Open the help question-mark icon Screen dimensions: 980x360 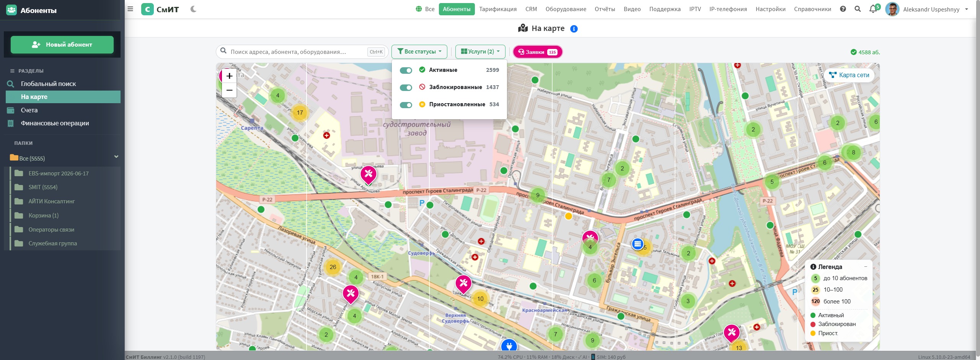click(843, 9)
